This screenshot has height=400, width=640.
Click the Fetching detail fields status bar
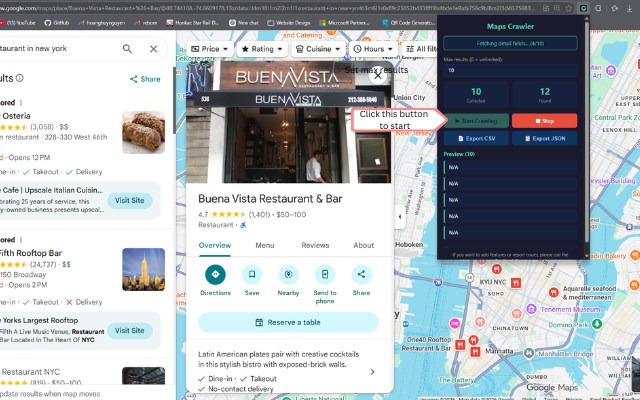tap(510, 43)
